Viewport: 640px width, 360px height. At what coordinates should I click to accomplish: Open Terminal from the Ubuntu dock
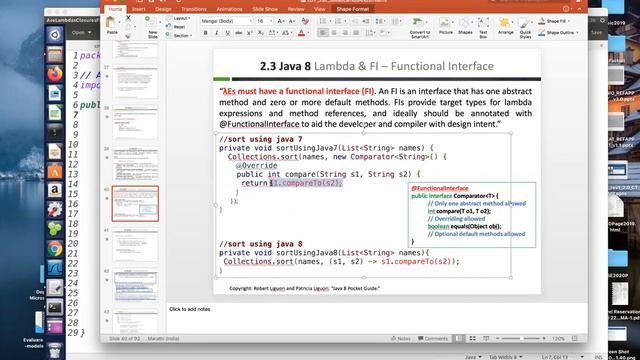[x=55, y=307]
